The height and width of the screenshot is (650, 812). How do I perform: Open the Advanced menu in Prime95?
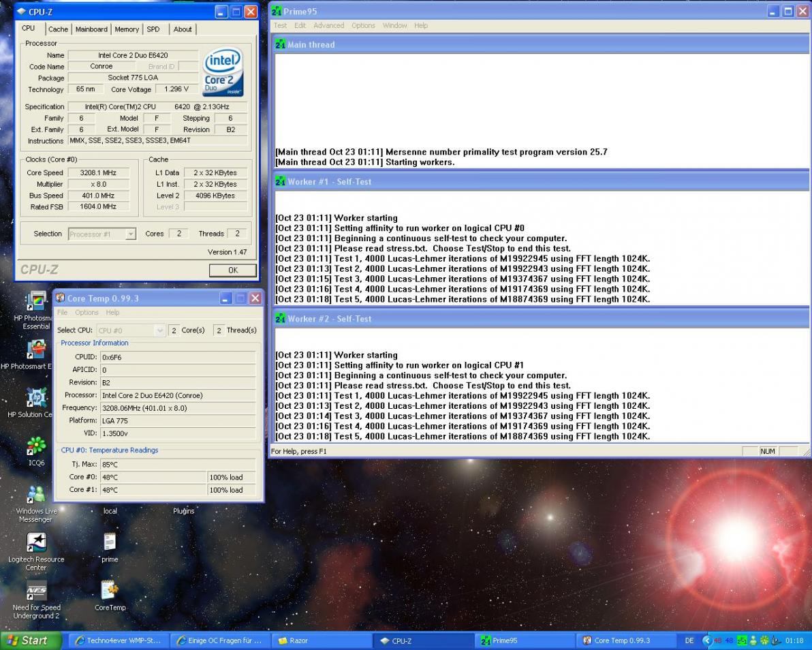click(x=328, y=25)
